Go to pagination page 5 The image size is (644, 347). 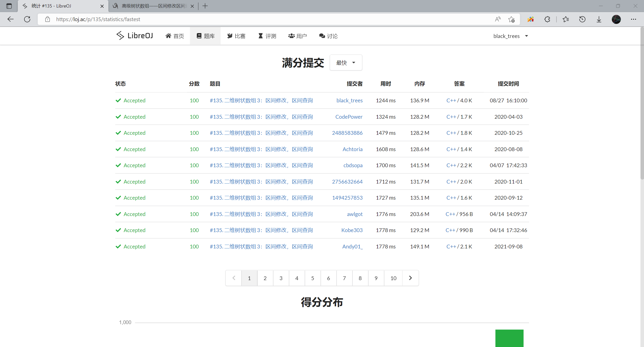(x=313, y=278)
